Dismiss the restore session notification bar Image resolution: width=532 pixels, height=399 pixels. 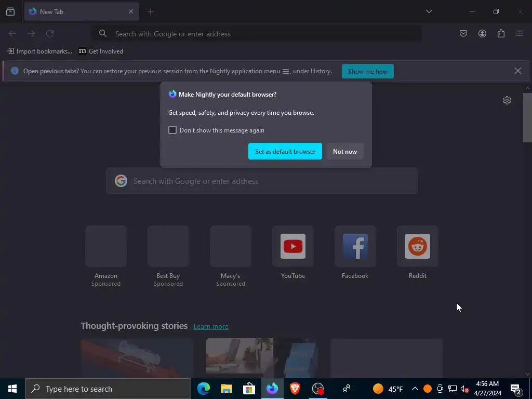(518, 71)
